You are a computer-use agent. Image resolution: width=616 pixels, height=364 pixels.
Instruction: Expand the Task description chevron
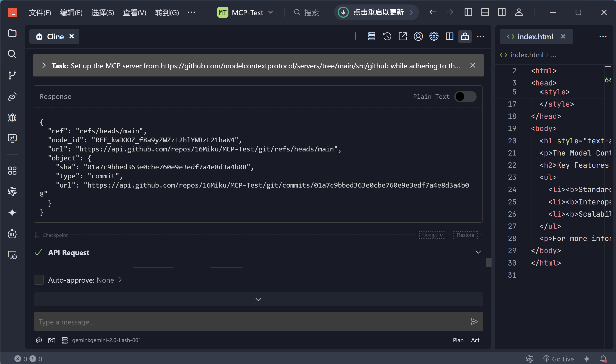point(44,66)
